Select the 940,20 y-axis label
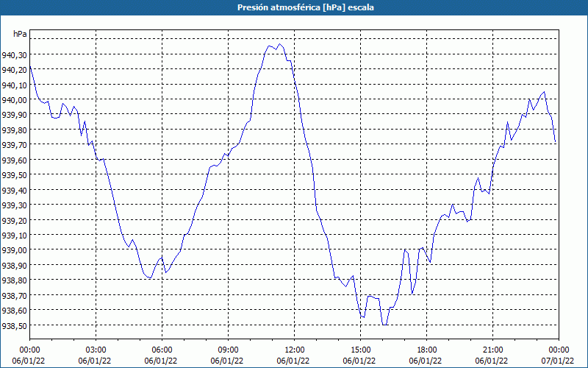The height and width of the screenshot is (368, 588). (14, 70)
